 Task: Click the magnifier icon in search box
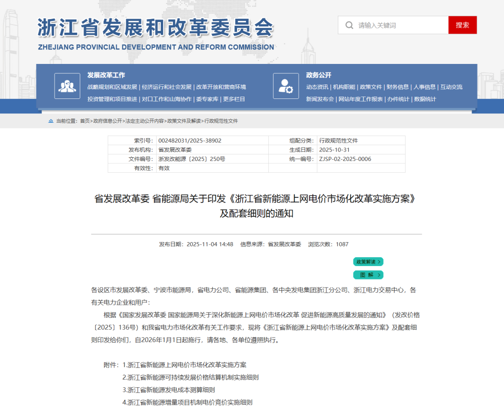tap(349, 25)
